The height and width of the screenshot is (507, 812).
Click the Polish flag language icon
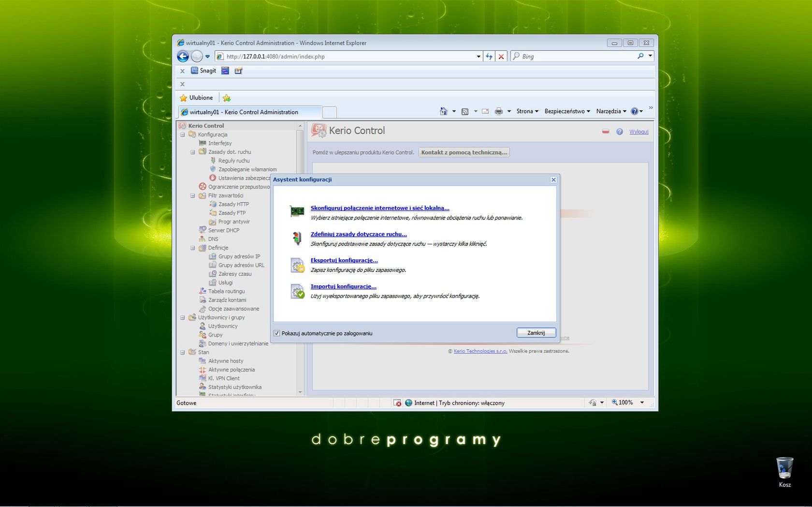click(606, 131)
